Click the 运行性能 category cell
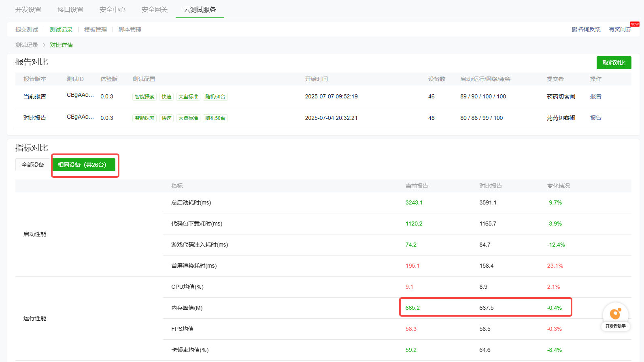Screen dimensions: 644x362 pyautogui.click(x=35, y=318)
